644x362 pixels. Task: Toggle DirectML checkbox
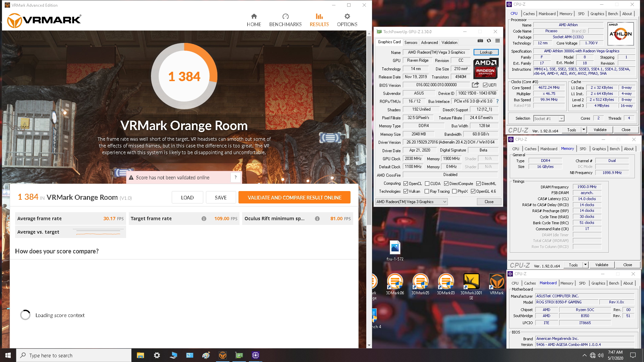478,184
